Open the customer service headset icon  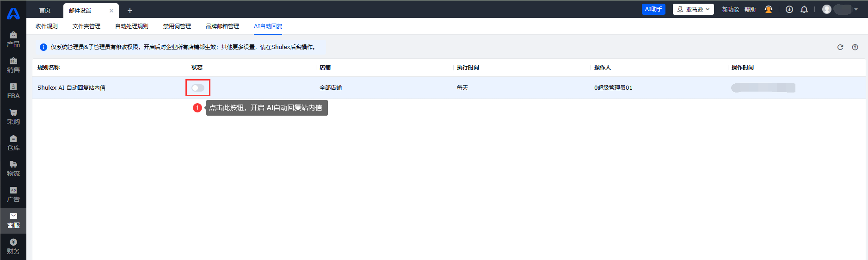[769, 9]
